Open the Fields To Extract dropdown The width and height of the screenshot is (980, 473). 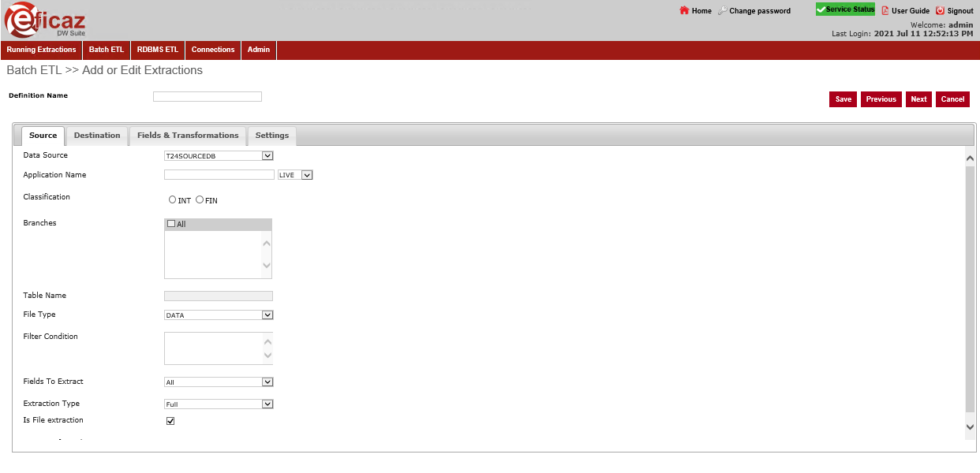[268, 382]
